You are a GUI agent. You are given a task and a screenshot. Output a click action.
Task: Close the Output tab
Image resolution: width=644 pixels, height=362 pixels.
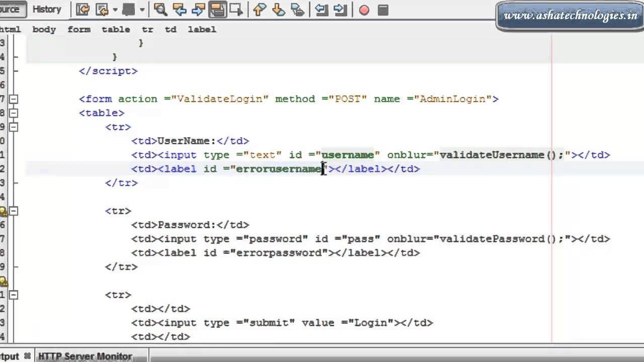click(x=27, y=356)
